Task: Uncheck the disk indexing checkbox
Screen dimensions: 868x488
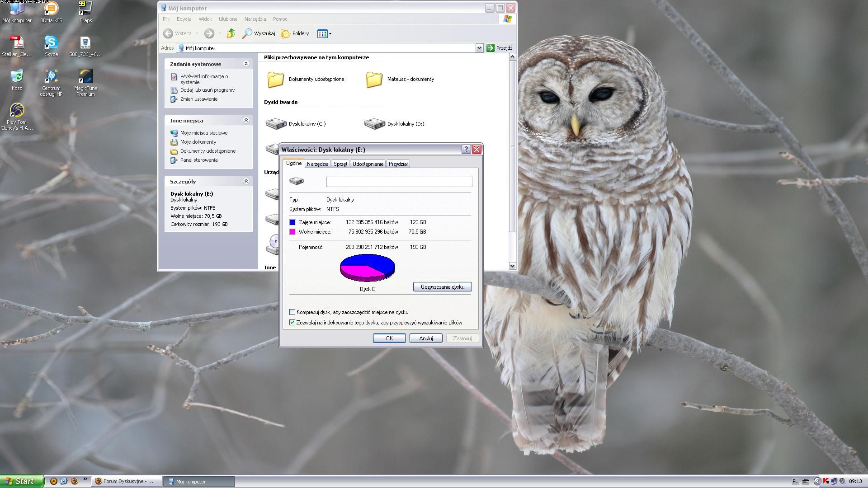Action: [x=292, y=323]
